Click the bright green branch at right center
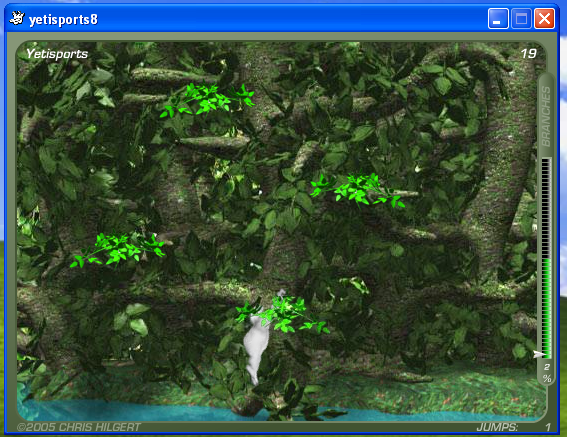This screenshot has width=567, height=437. click(x=357, y=191)
